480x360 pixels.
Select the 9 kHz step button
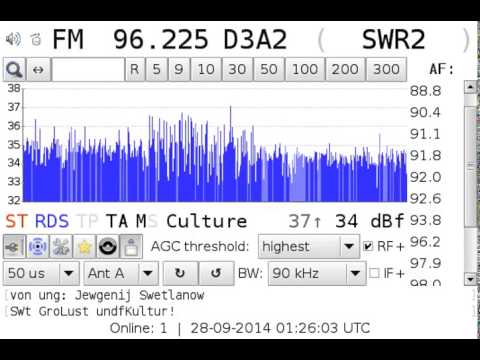tap(179, 69)
